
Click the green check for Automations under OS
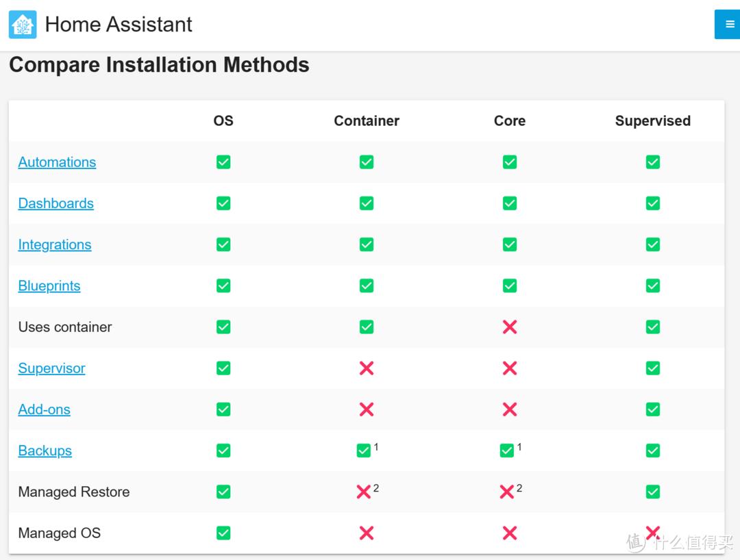coord(223,162)
